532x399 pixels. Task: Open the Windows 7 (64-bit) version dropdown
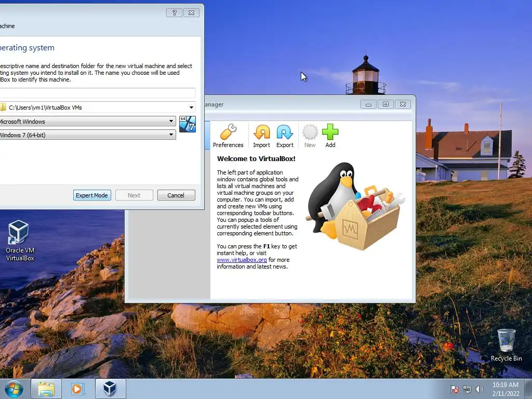[x=88, y=135]
